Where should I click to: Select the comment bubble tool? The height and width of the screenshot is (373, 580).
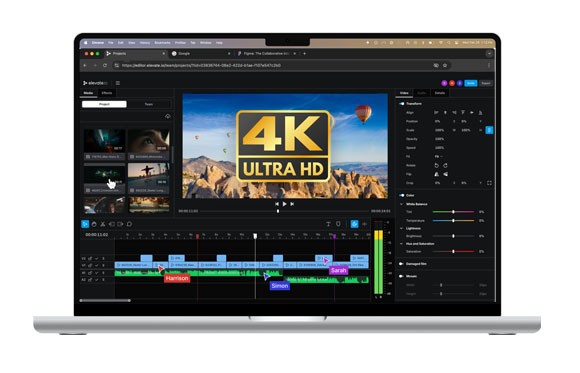pos(129,224)
